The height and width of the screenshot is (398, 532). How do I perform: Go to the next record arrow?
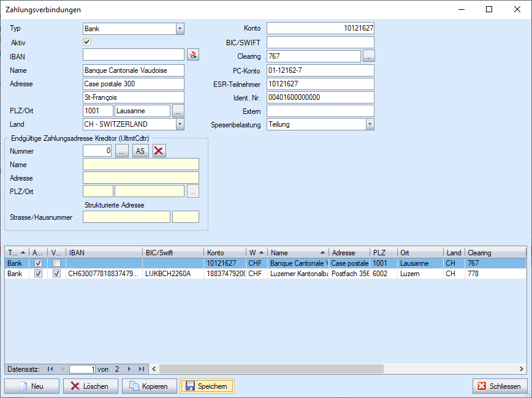tap(129, 369)
